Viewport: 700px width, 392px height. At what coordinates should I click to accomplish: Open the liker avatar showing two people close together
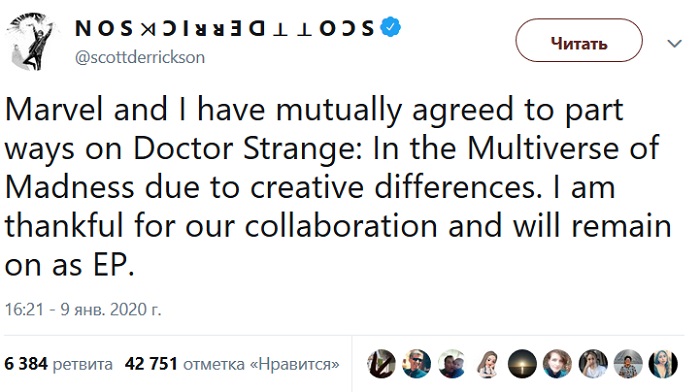[452, 363]
